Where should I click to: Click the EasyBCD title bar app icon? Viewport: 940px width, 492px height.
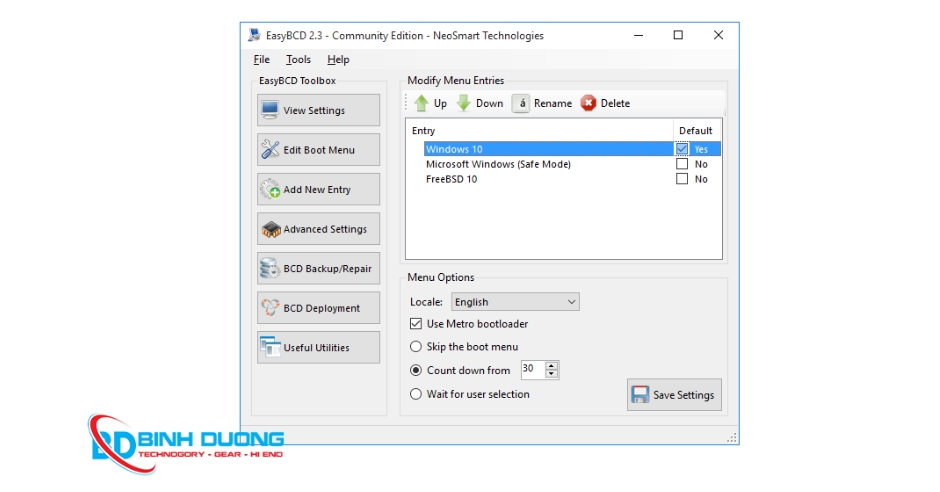(x=254, y=35)
